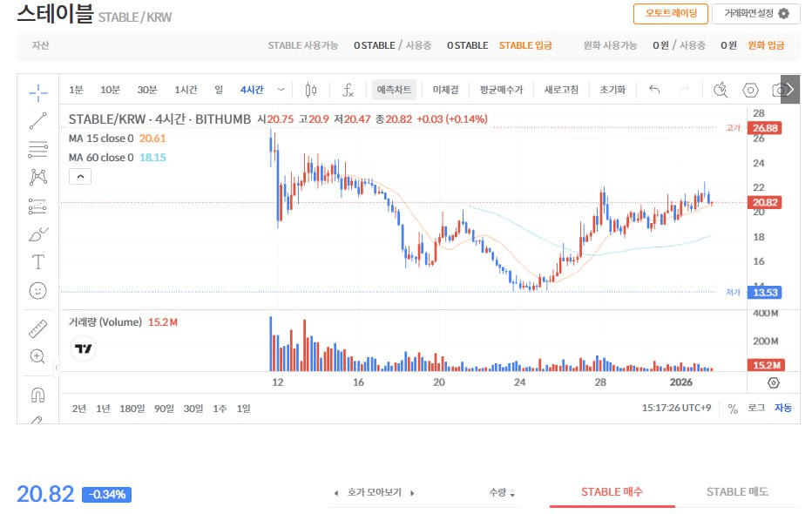This screenshot has width=812, height=514.
Task: Click the 호가 모아보기 left arrow
Action: pyautogui.click(x=336, y=492)
